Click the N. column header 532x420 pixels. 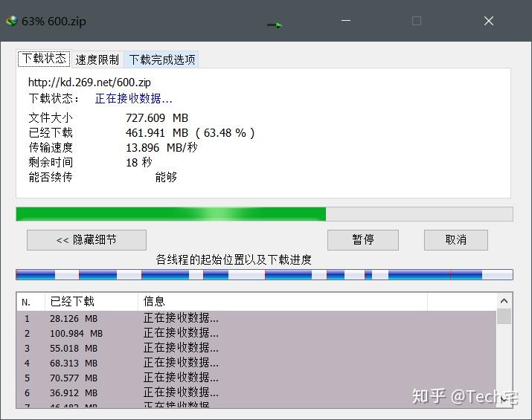[31, 301]
